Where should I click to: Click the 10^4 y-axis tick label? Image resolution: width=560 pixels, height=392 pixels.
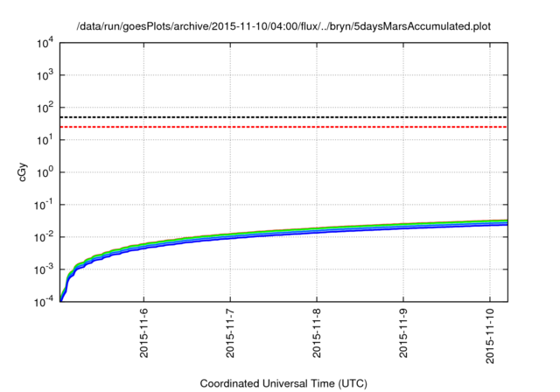[x=45, y=44]
